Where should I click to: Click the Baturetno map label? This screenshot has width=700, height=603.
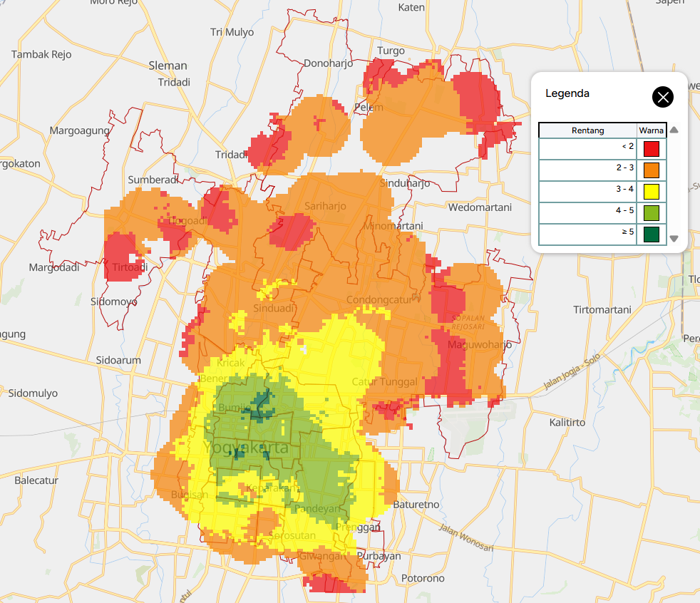click(x=416, y=505)
